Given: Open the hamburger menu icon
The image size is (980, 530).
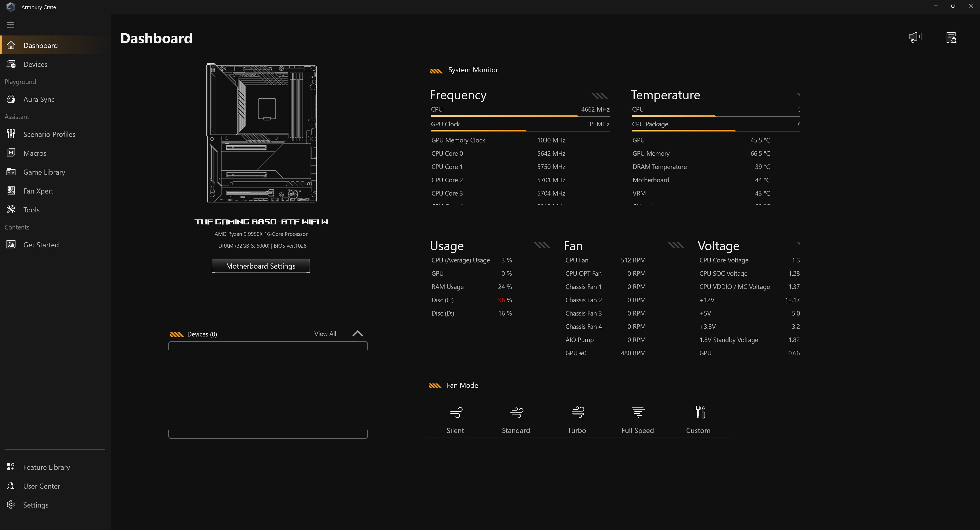Looking at the screenshot, I should [x=11, y=25].
